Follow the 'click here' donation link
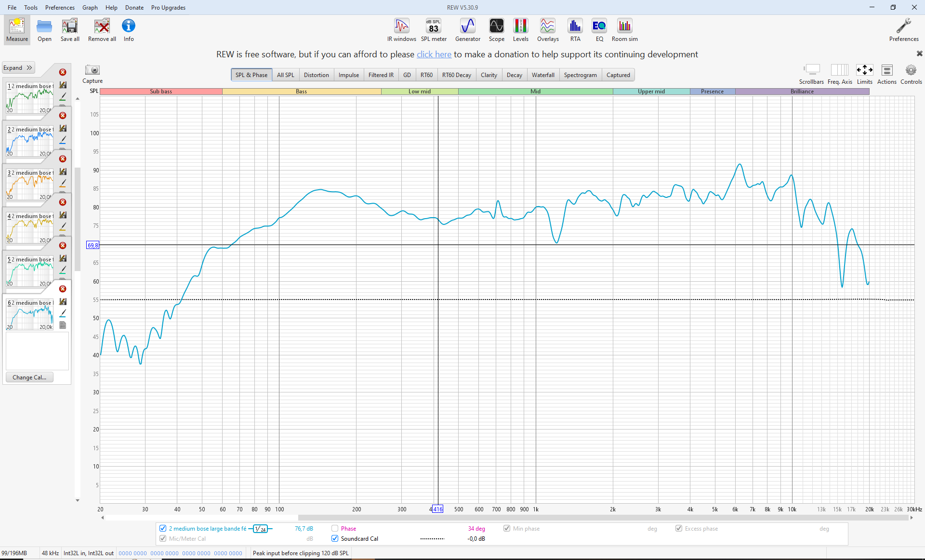Viewport: 925px width, 560px height. click(x=434, y=54)
